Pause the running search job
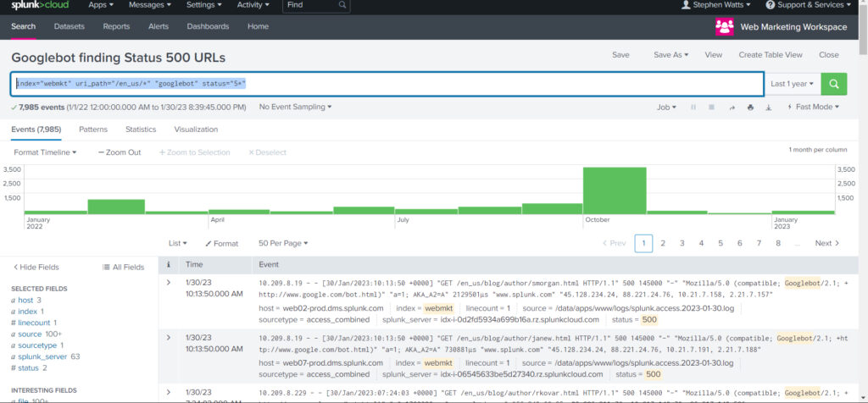The width and height of the screenshot is (868, 403). tap(693, 108)
